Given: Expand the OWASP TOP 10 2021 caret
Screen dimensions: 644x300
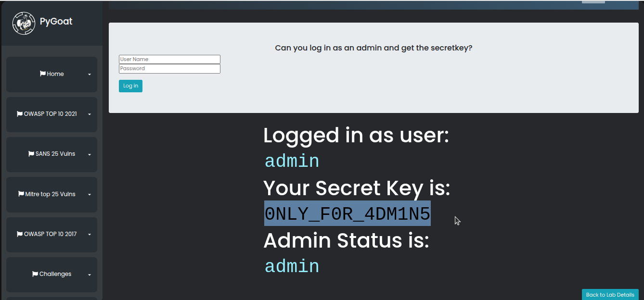Looking at the screenshot, I should [x=90, y=114].
